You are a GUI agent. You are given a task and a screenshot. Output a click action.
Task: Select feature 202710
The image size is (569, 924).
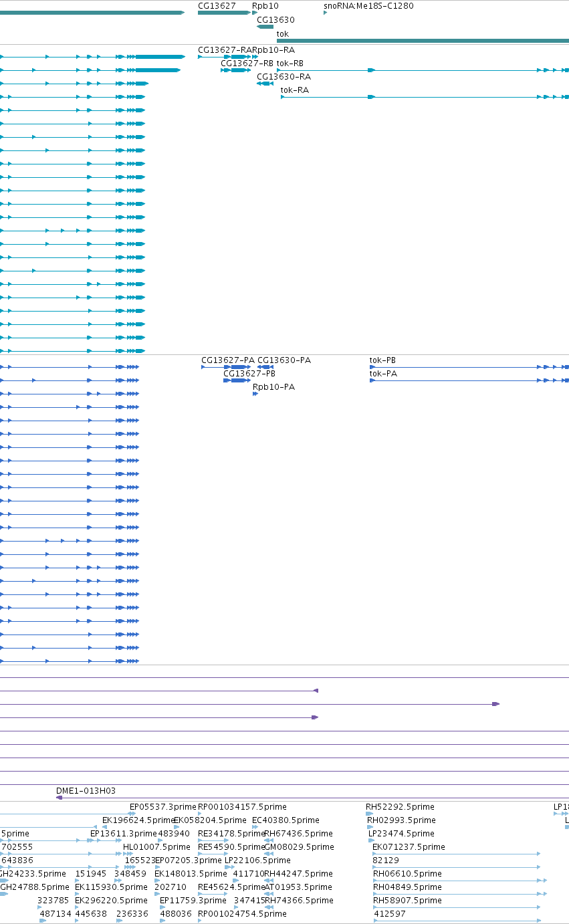[170, 887]
